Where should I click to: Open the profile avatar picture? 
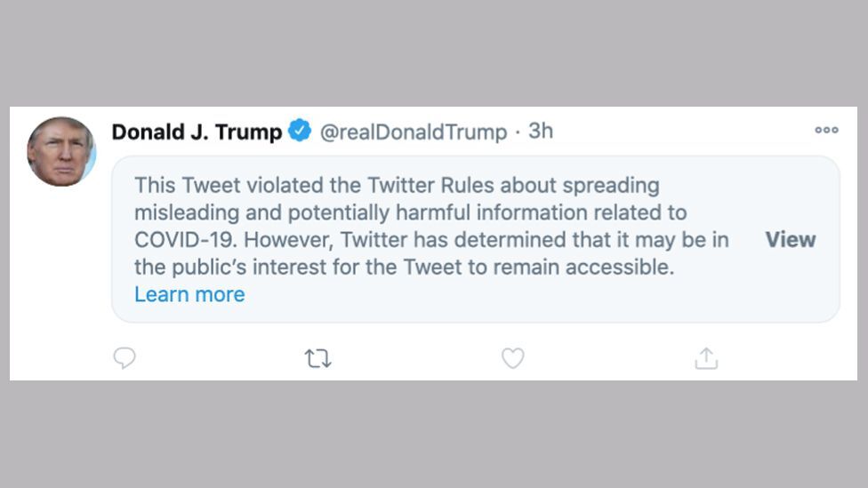coord(60,151)
